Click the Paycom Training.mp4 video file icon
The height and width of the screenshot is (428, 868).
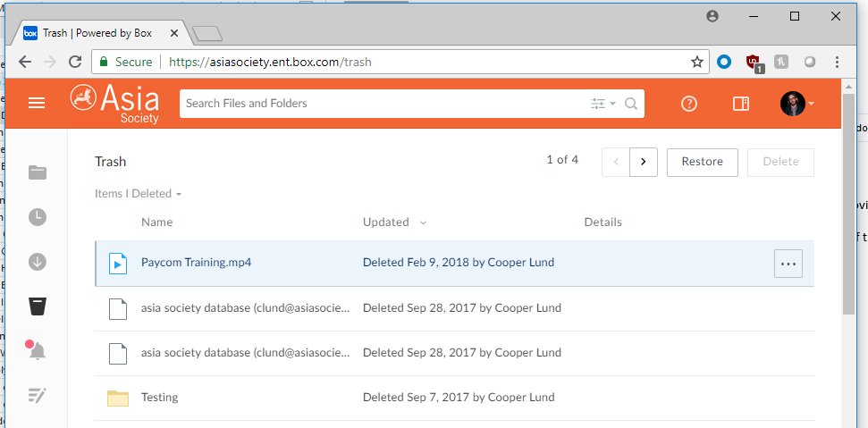[x=118, y=264]
